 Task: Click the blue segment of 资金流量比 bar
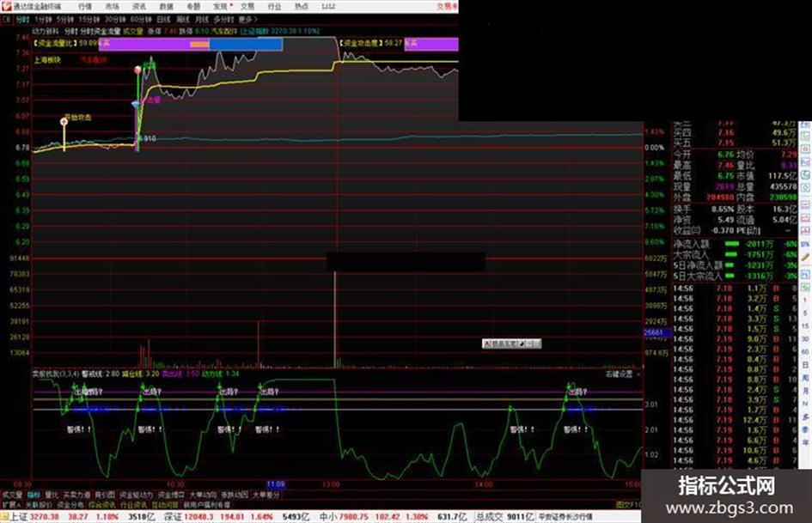coord(246,45)
